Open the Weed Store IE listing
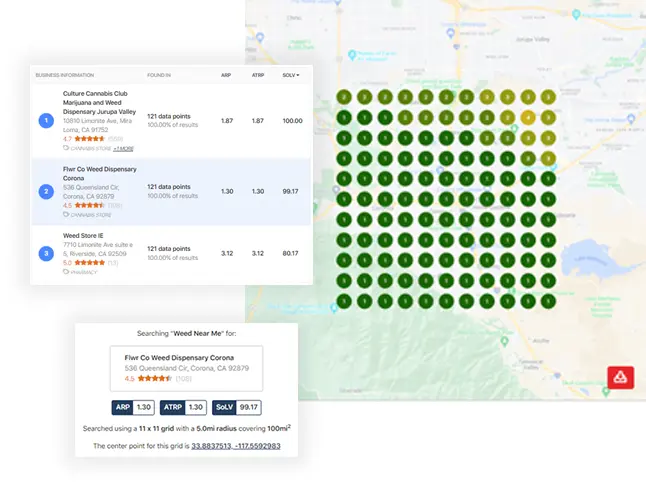Viewport: 646px width, 488px height. coord(83,236)
